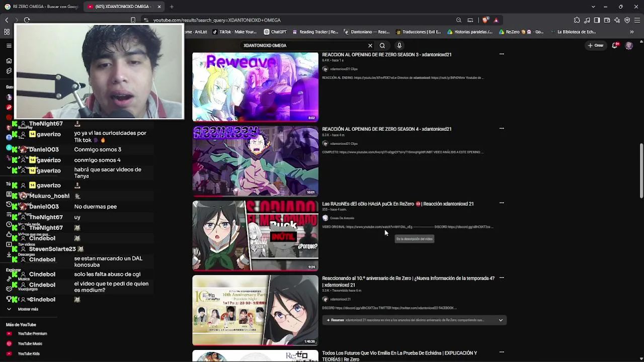Open the apps grid icon in the bookmarks bar
Screen dimensions: 644x362
(x=7, y=32)
